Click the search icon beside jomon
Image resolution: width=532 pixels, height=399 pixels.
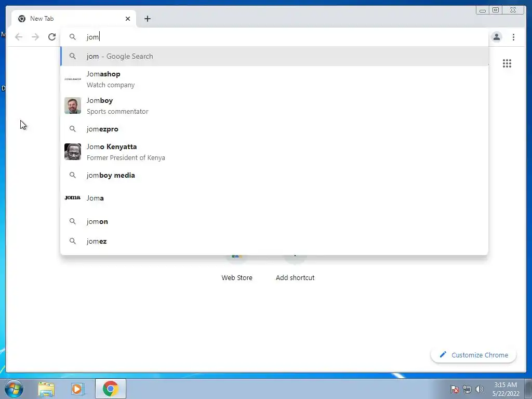click(73, 221)
